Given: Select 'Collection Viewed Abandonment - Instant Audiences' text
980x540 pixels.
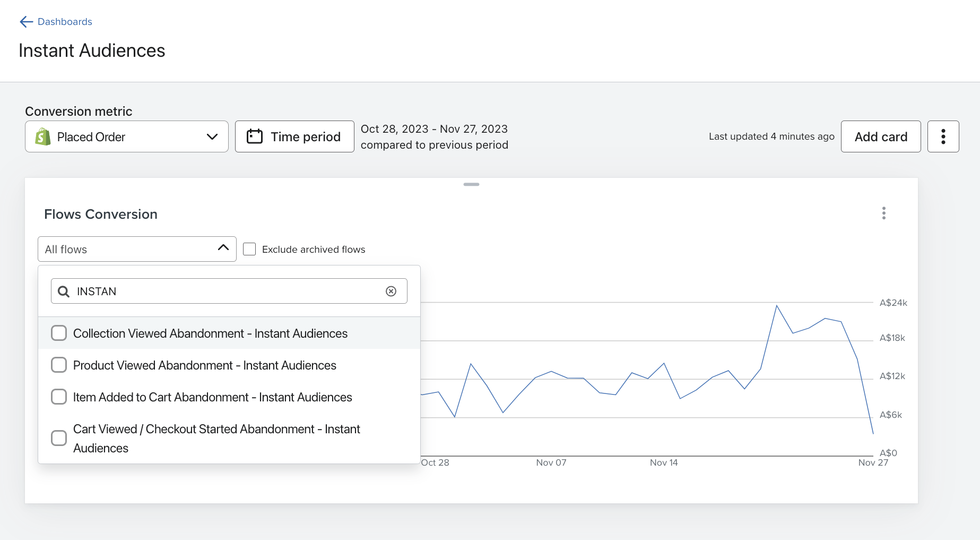Looking at the screenshot, I should tap(210, 333).
